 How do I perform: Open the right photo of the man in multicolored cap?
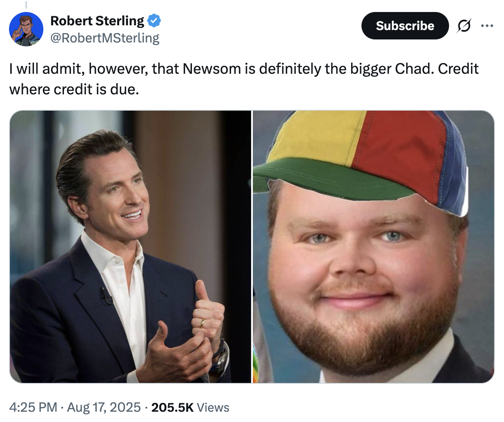(x=373, y=247)
